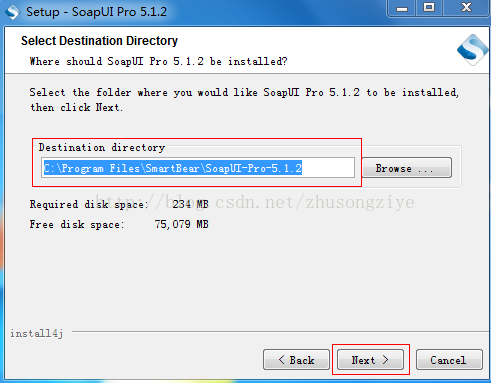491x383 pixels.
Task: Click the SoapUI icon in the title bar
Action: click(13, 12)
